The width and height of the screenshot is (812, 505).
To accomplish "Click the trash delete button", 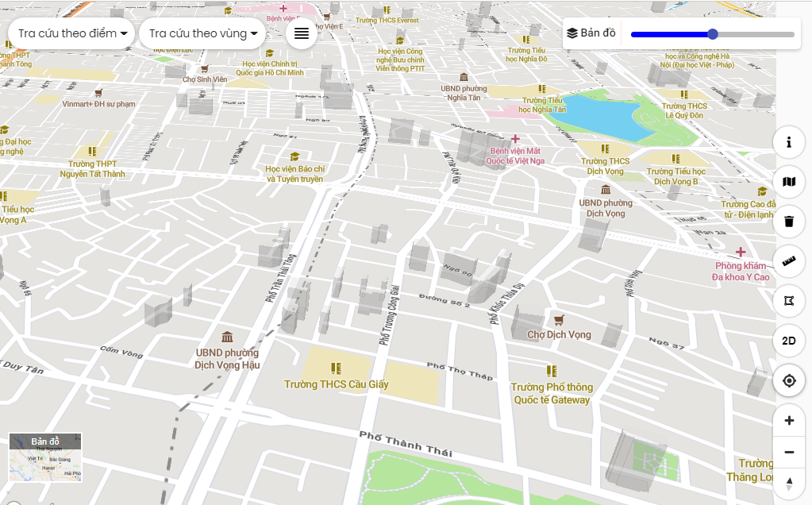I will coord(789,222).
